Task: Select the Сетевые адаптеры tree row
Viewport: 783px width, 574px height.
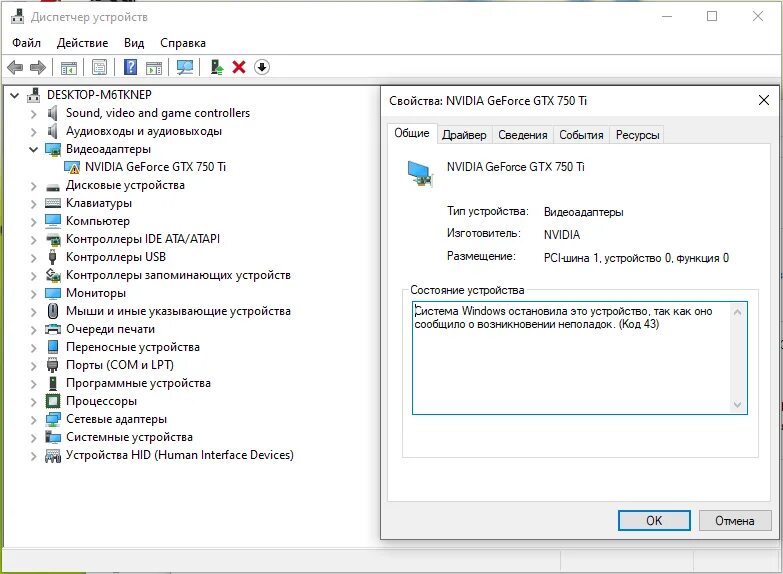Action: [x=116, y=419]
